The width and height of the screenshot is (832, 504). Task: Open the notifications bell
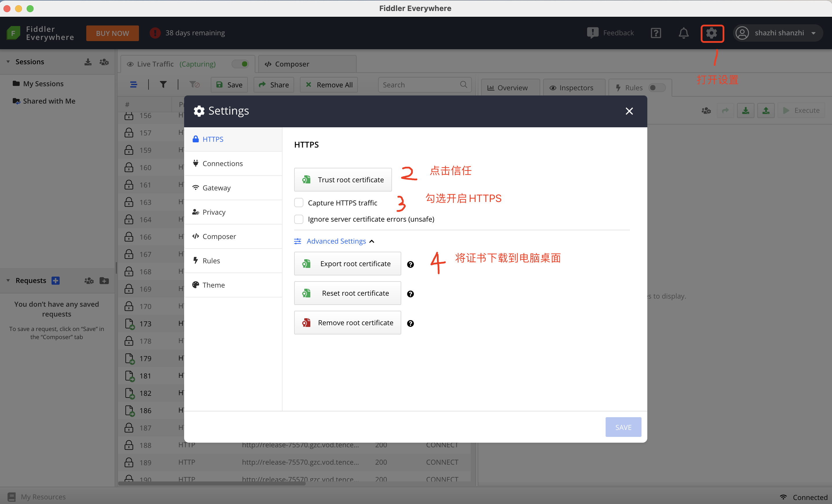pos(683,33)
